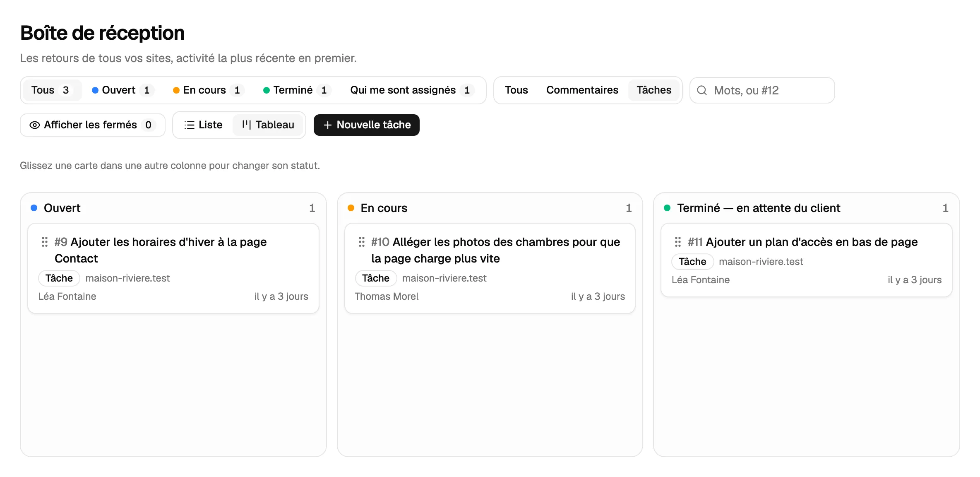Click maison-riviere.test on card #10
The height and width of the screenshot is (477, 980).
coord(444,278)
